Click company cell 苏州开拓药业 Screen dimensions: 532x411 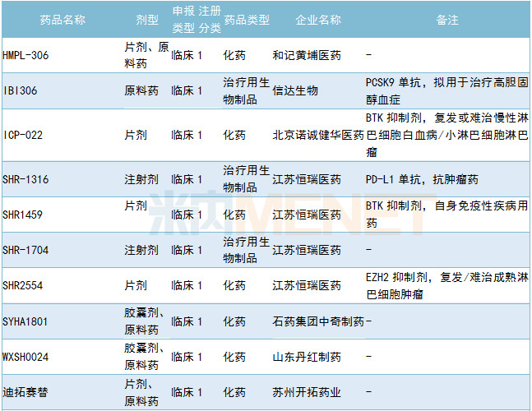coord(307,392)
